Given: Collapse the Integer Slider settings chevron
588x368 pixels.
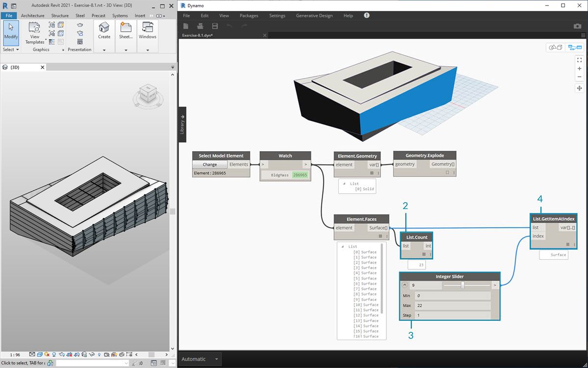Looking at the screenshot, I should click(405, 285).
